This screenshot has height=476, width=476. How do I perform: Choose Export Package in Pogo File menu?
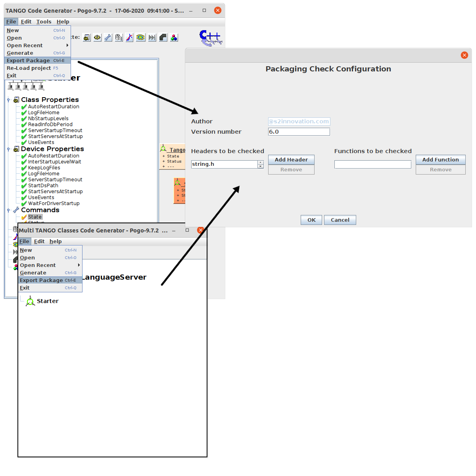pyautogui.click(x=38, y=60)
